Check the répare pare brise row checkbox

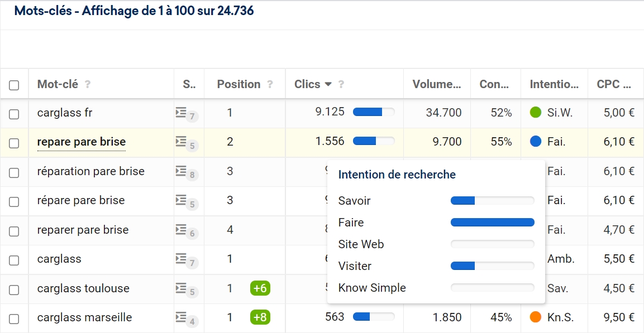[x=14, y=202]
